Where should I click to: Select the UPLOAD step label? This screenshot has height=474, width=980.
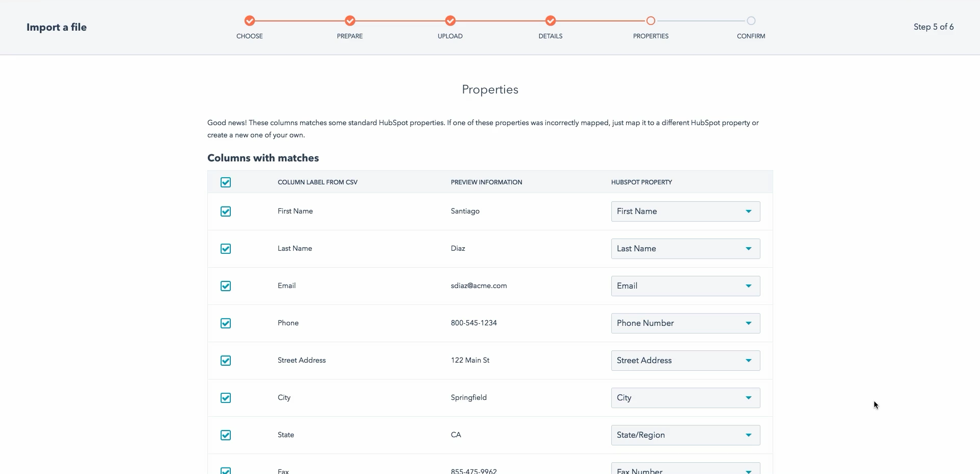point(450,36)
